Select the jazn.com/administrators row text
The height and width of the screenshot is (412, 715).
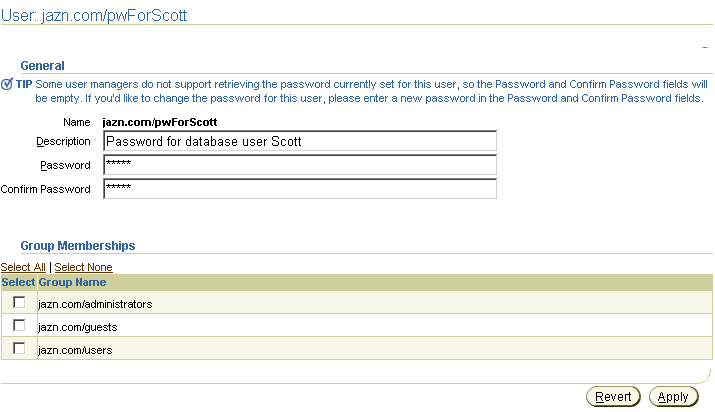pyautogui.click(x=95, y=304)
